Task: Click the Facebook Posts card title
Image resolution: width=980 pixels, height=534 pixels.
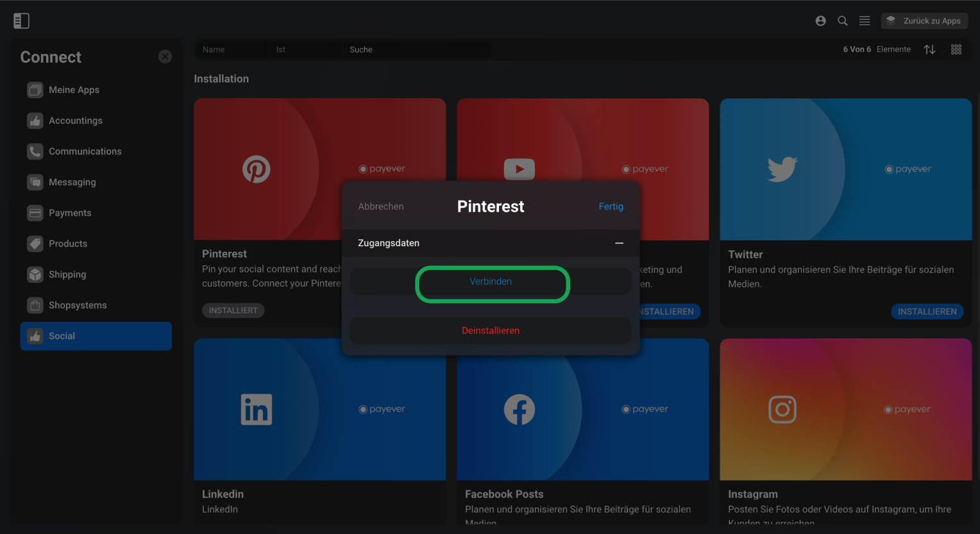Action: coord(504,494)
